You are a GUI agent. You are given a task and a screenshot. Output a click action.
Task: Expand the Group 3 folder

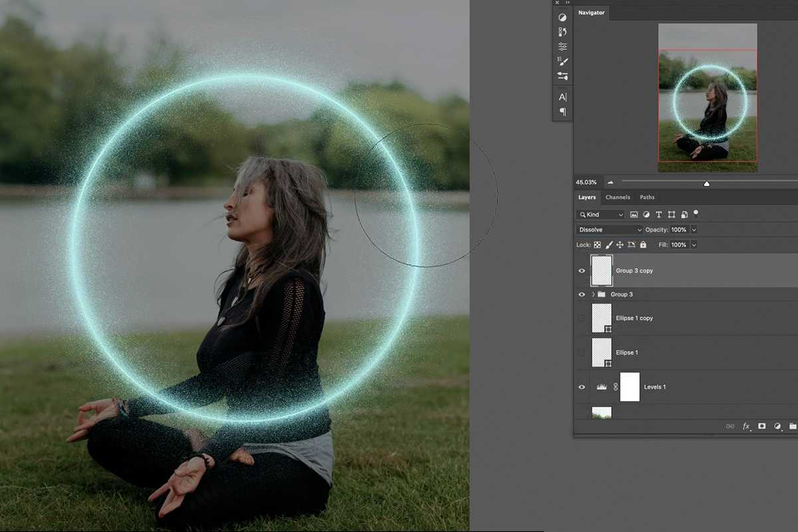[593, 294]
